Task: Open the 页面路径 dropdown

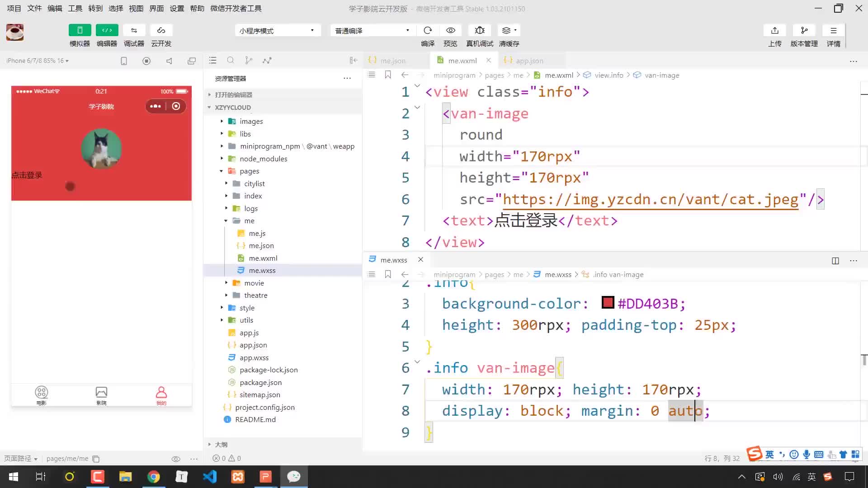Action: pyautogui.click(x=21, y=458)
